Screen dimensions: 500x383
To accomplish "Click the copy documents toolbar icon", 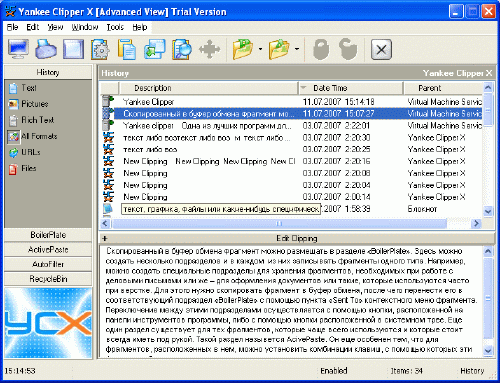I will 127,49.
